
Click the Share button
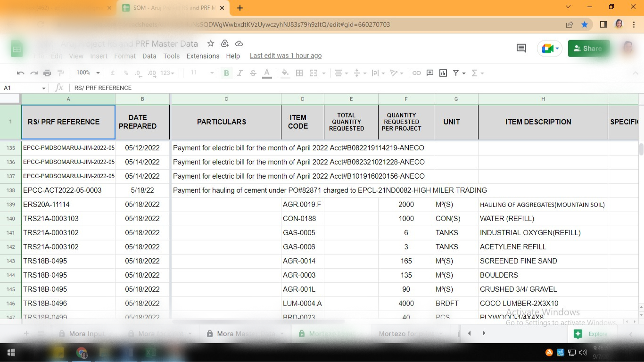589,48
